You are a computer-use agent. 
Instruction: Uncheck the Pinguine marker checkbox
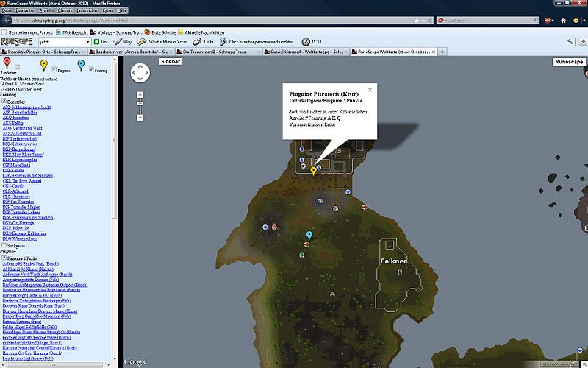click(54, 70)
